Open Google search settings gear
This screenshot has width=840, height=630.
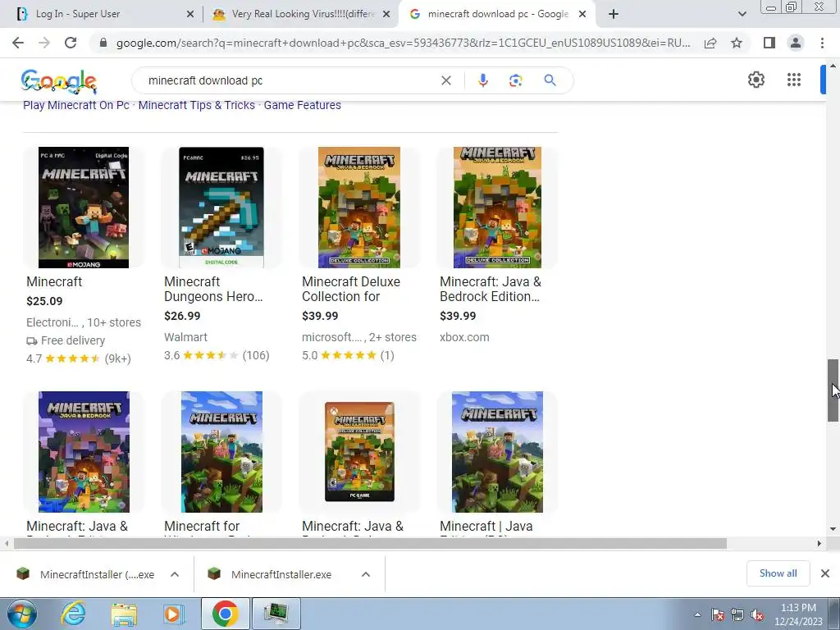[x=756, y=80]
